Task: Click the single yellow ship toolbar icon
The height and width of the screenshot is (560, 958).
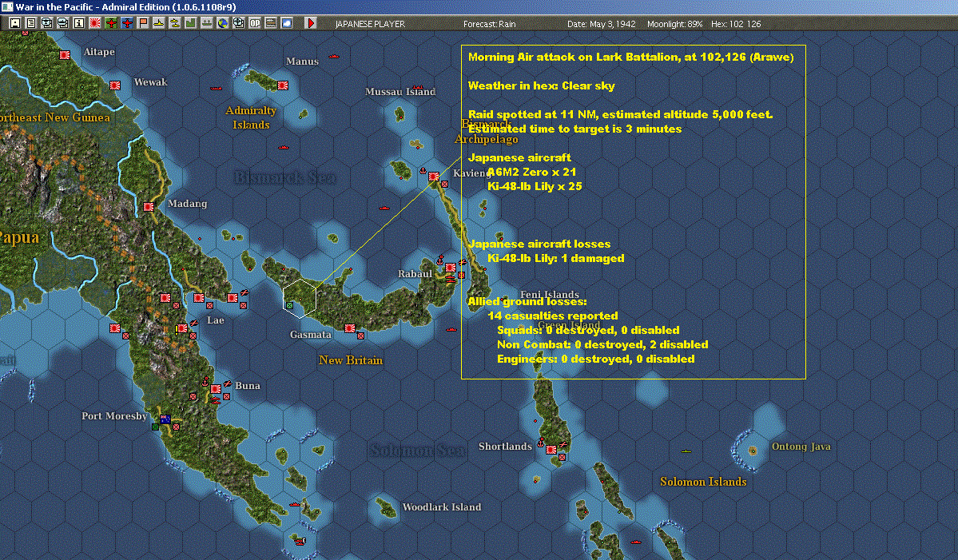Action: [159, 23]
